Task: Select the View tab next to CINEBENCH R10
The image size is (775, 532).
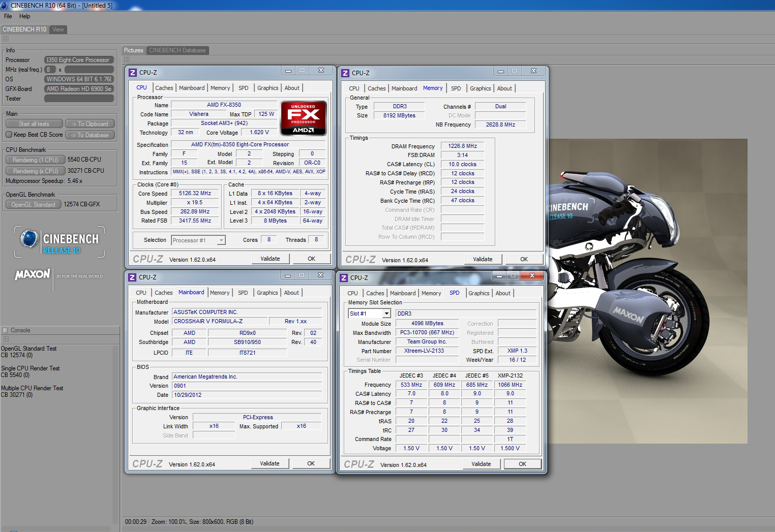Action: click(x=58, y=29)
